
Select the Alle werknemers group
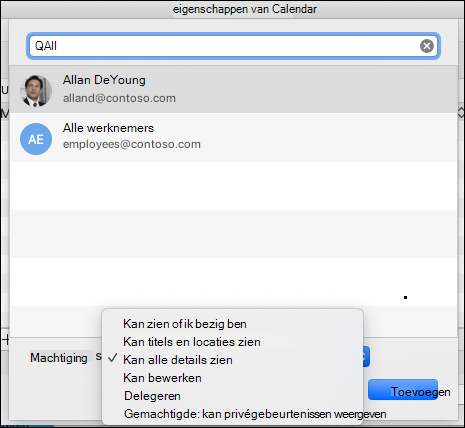(x=233, y=137)
